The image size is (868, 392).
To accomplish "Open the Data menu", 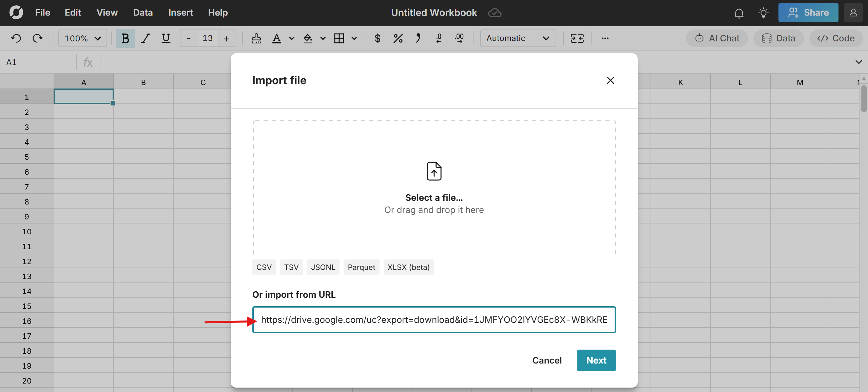I will click(x=142, y=13).
